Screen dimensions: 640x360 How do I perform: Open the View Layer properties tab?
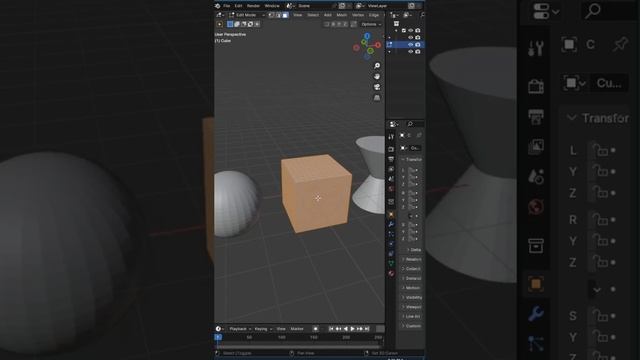tap(391, 169)
